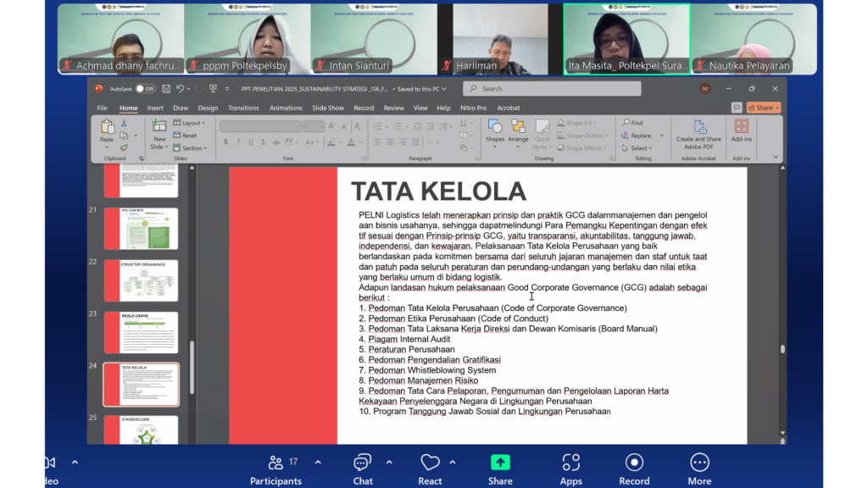
Task: Open the Zoom Participants panel
Action: [275, 463]
